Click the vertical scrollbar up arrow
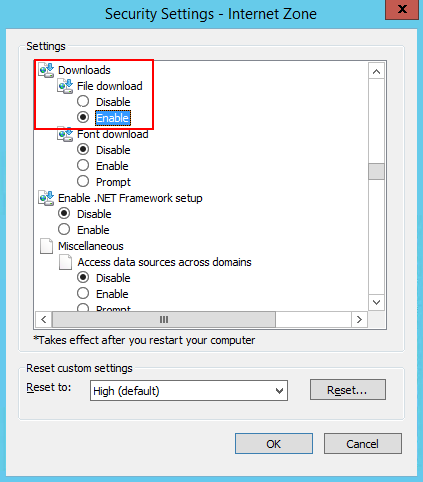 (x=376, y=71)
